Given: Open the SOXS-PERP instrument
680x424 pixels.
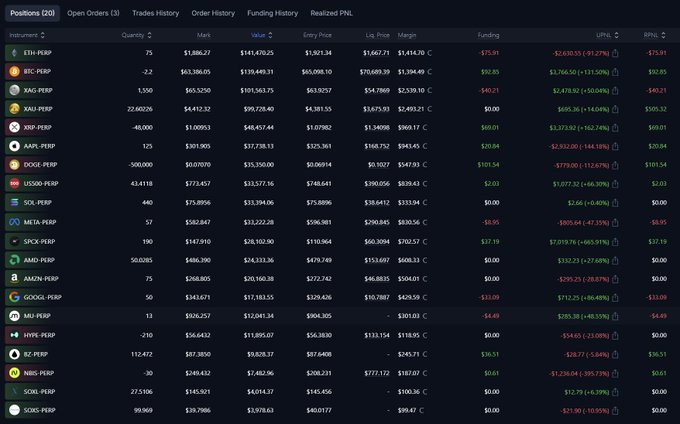Looking at the screenshot, I should click(39, 410).
